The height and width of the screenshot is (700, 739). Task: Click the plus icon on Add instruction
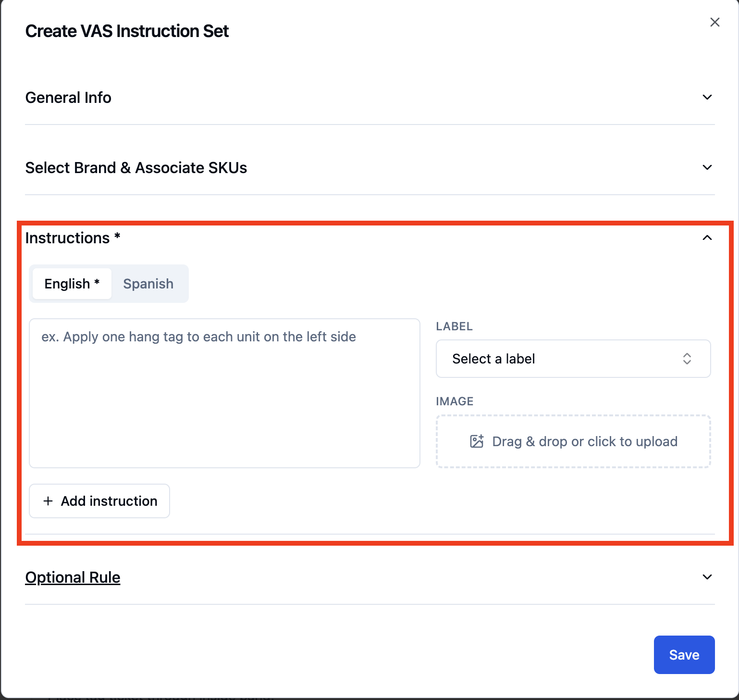pyautogui.click(x=48, y=501)
